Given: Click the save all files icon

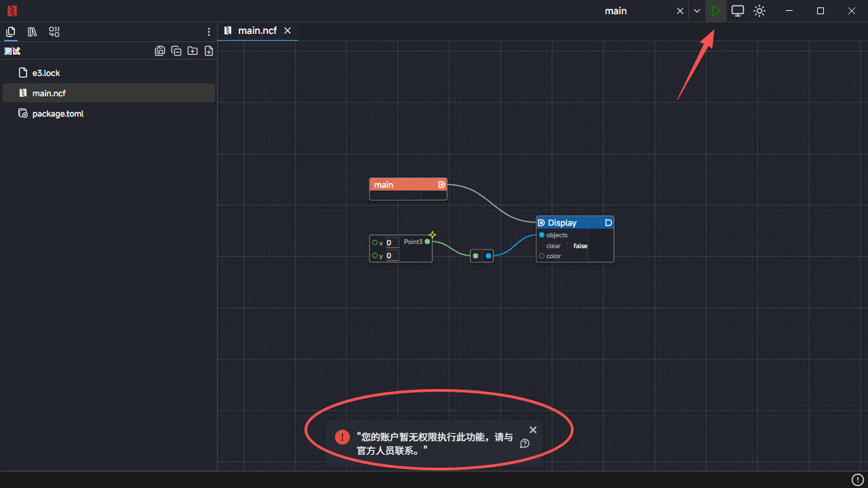Looking at the screenshot, I should coord(160,51).
